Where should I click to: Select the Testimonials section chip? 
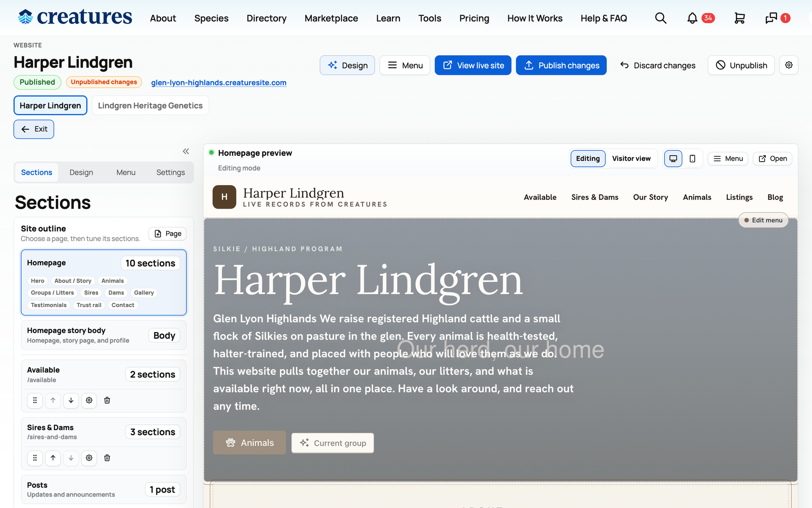click(48, 305)
